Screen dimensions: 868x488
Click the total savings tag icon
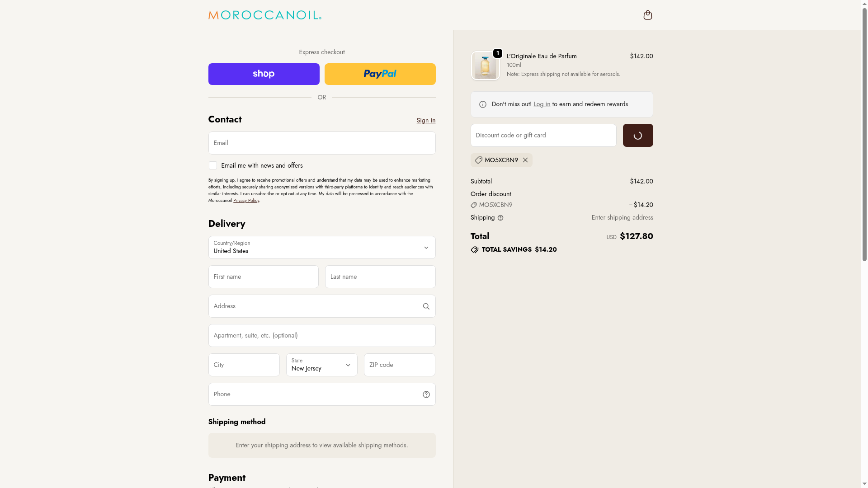(x=474, y=250)
